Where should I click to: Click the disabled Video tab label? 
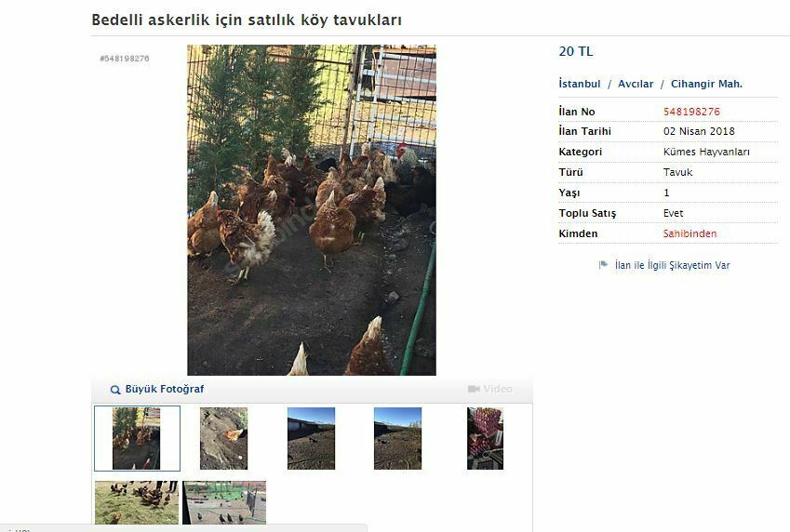498,389
